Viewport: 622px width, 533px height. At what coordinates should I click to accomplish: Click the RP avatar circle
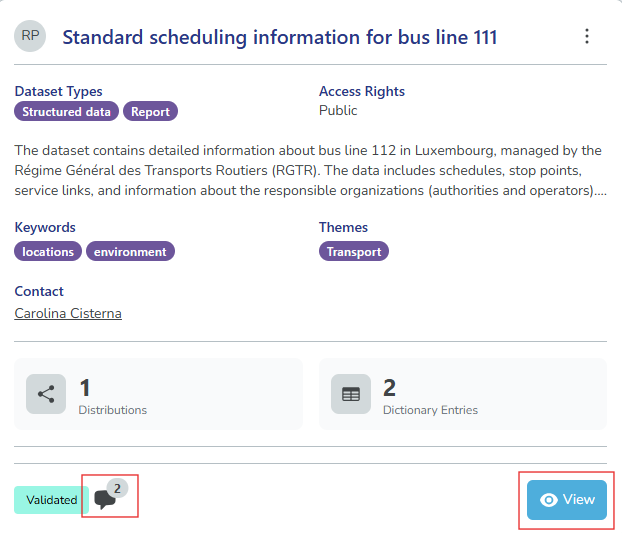(31, 36)
